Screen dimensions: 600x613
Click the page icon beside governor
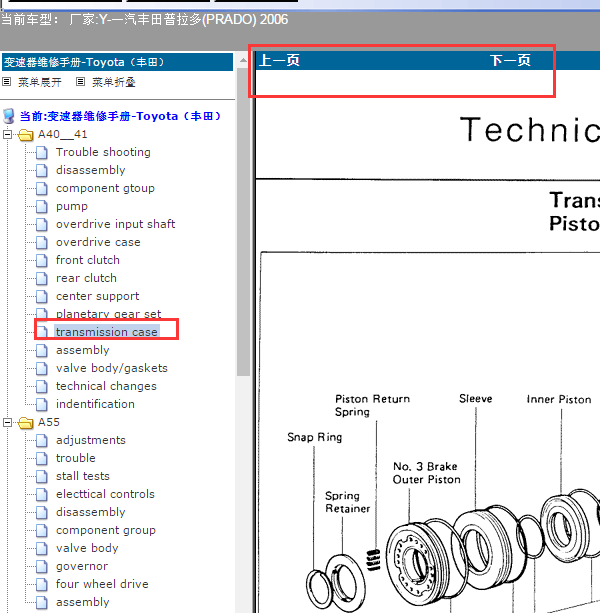[42, 566]
